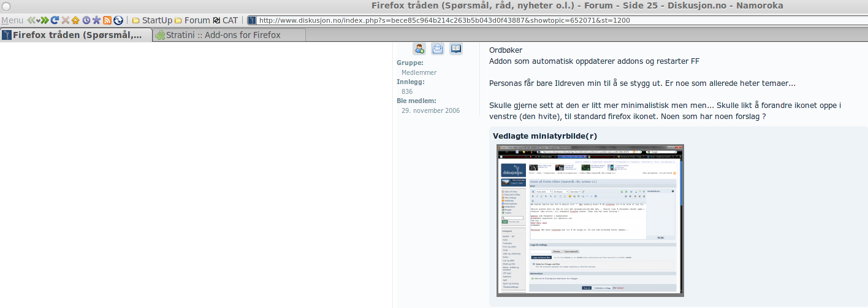Focus the URL address field

tap(562, 20)
